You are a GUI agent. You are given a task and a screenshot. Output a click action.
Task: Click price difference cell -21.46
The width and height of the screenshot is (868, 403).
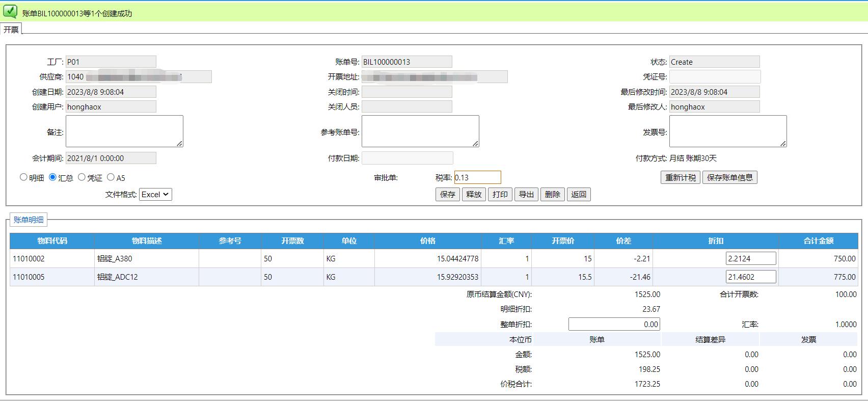tap(623, 277)
